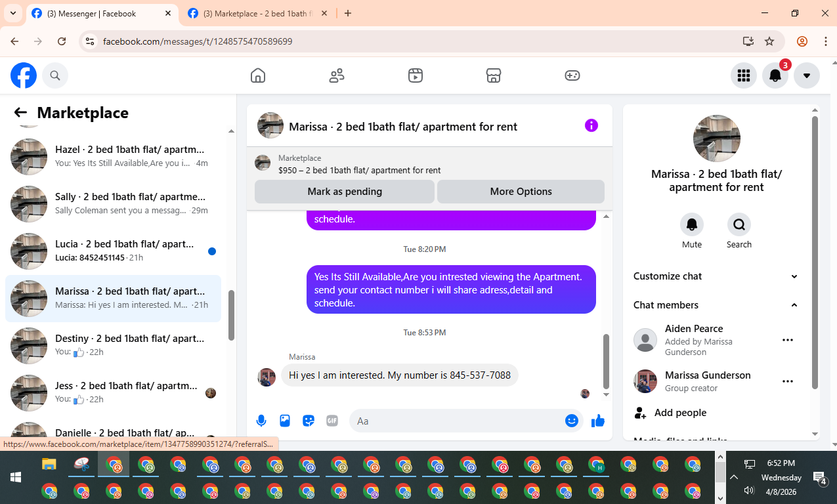Open Chrome three-dot menu
This screenshot has height=504, width=837.
[x=826, y=41]
